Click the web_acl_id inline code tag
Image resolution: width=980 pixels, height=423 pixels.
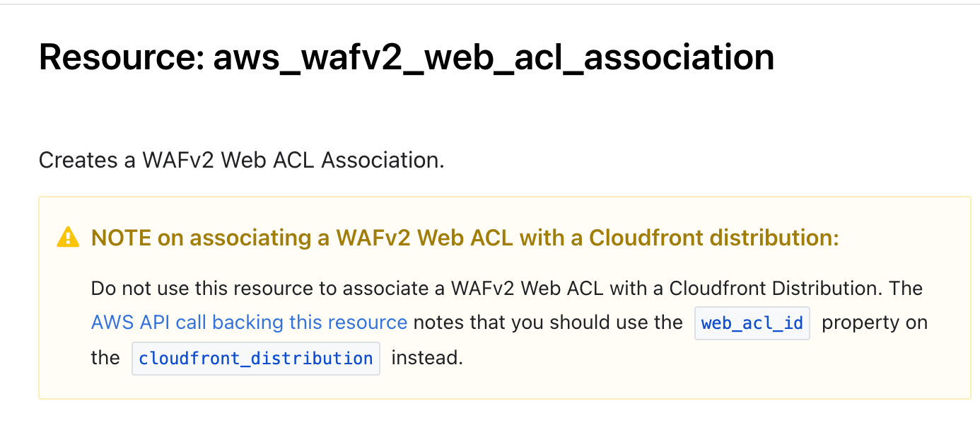[x=752, y=323]
